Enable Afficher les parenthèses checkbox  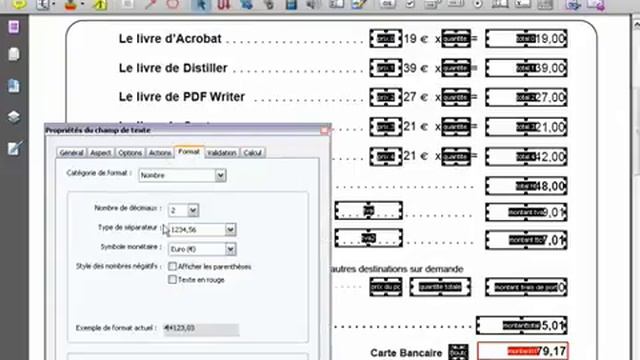coord(172,267)
